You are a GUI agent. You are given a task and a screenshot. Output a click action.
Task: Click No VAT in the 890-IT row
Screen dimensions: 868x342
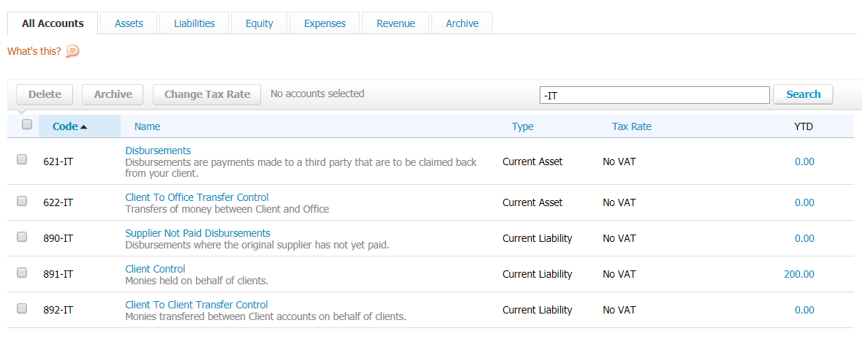point(619,238)
